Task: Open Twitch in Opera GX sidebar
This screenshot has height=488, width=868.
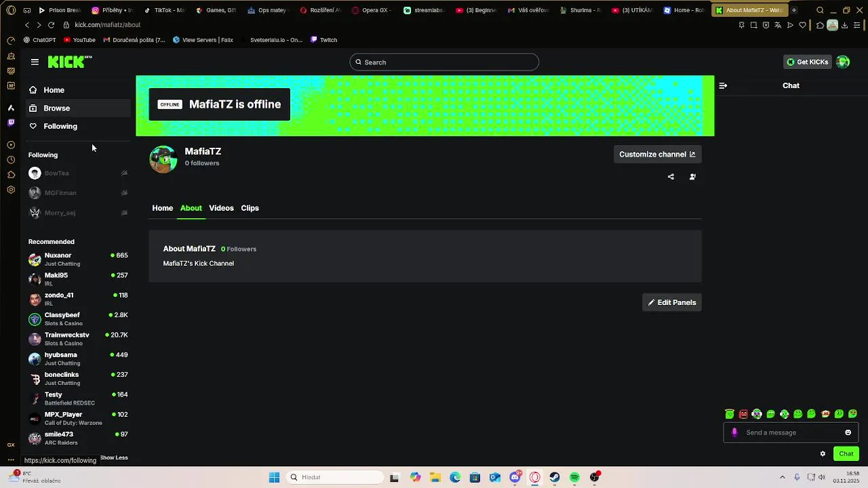Action: point(11,123)
